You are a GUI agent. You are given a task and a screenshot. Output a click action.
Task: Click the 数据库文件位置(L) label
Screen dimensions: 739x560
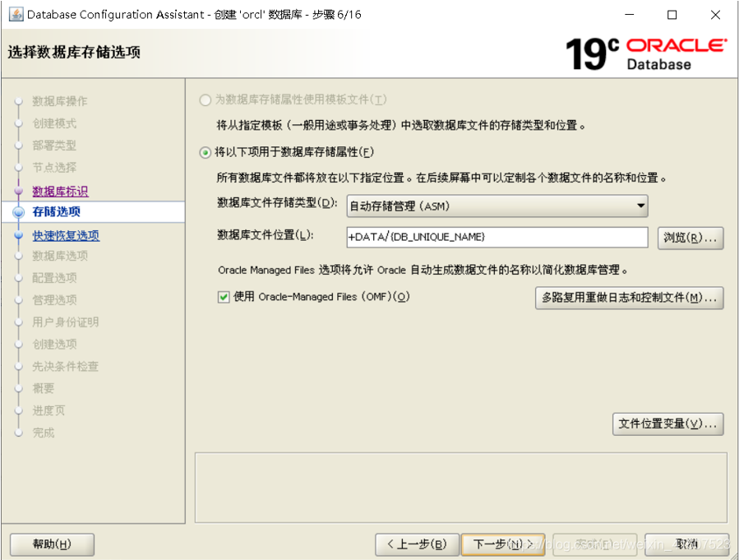coord(265,234)
